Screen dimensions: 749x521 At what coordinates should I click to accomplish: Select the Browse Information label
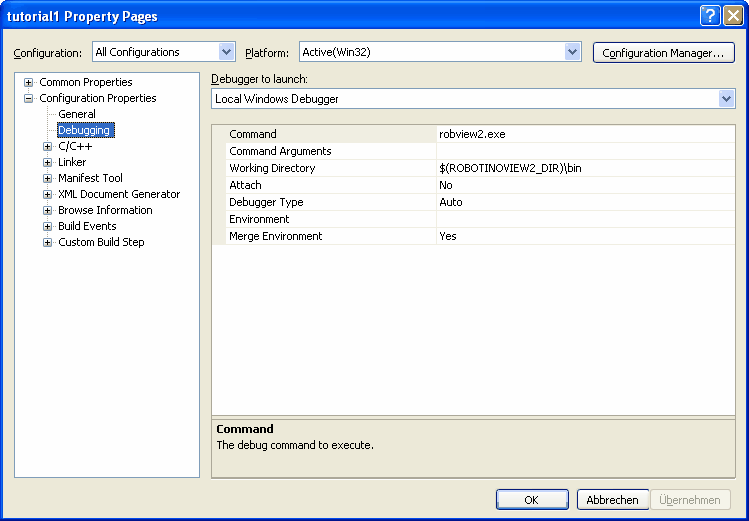[x=105, y=210]
